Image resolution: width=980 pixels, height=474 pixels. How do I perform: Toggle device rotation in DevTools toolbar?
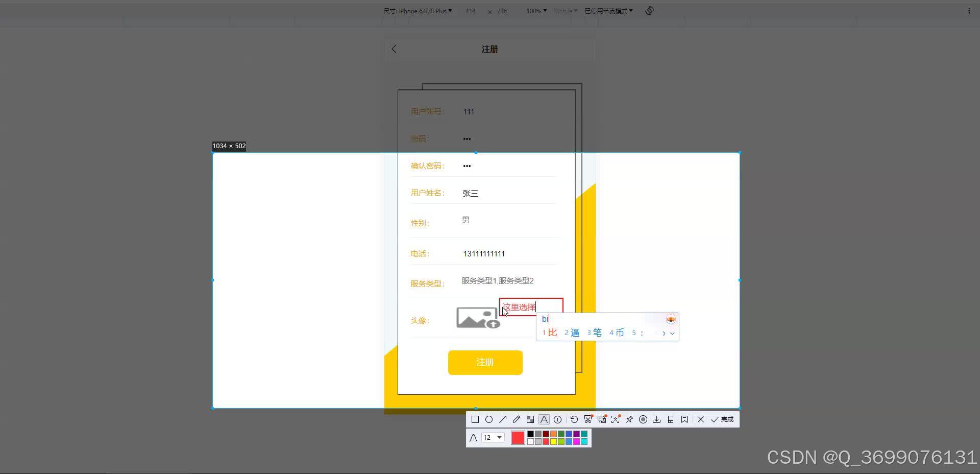click(649, 10)
